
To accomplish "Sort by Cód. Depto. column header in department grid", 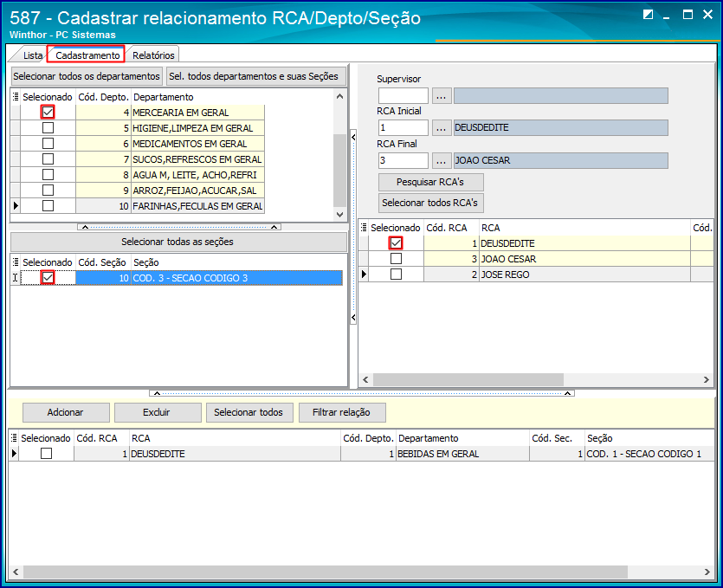I will click(103, 97).
